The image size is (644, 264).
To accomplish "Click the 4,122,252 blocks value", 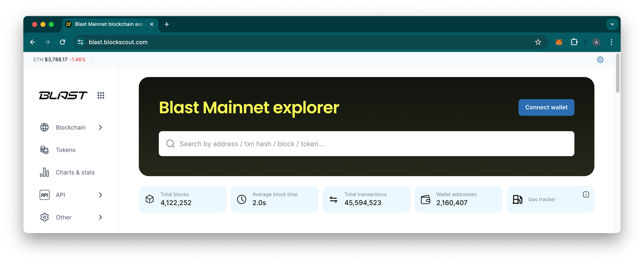I will tap(176, 203).
